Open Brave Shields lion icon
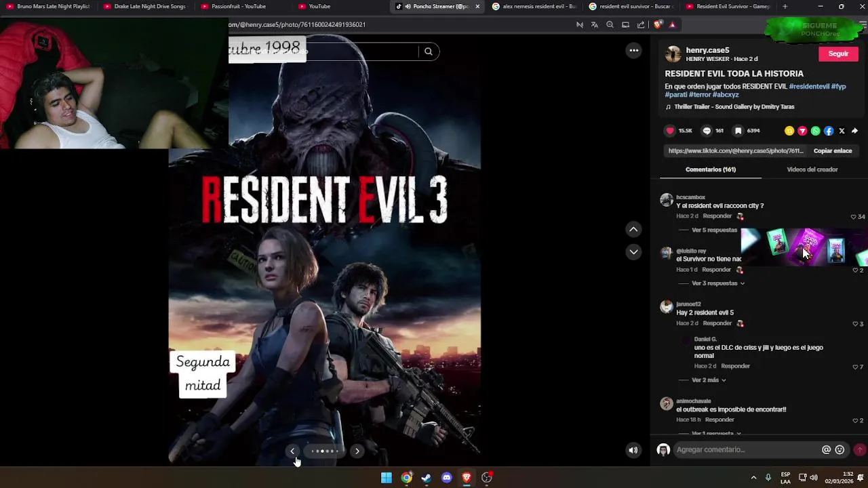Image resolution: width=868 pixels, height=488 pixels. click(657, 24)
